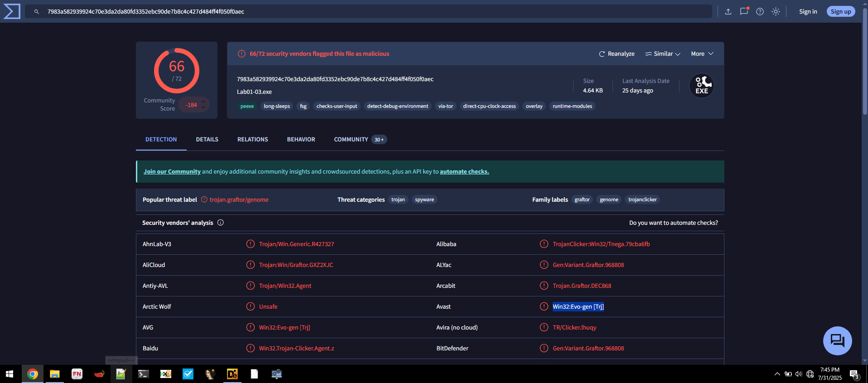Click the EXE file type icon
868x383 pixels.
point(702,86)
